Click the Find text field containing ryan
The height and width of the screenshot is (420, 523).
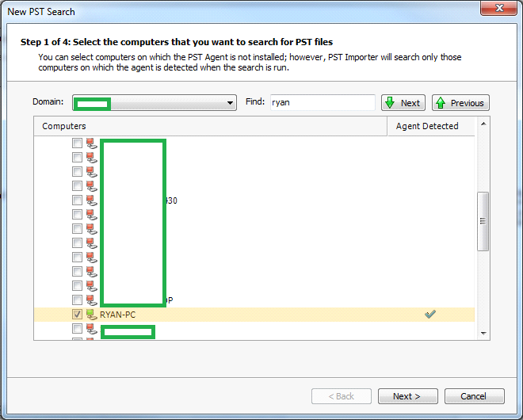pos(322,103)
